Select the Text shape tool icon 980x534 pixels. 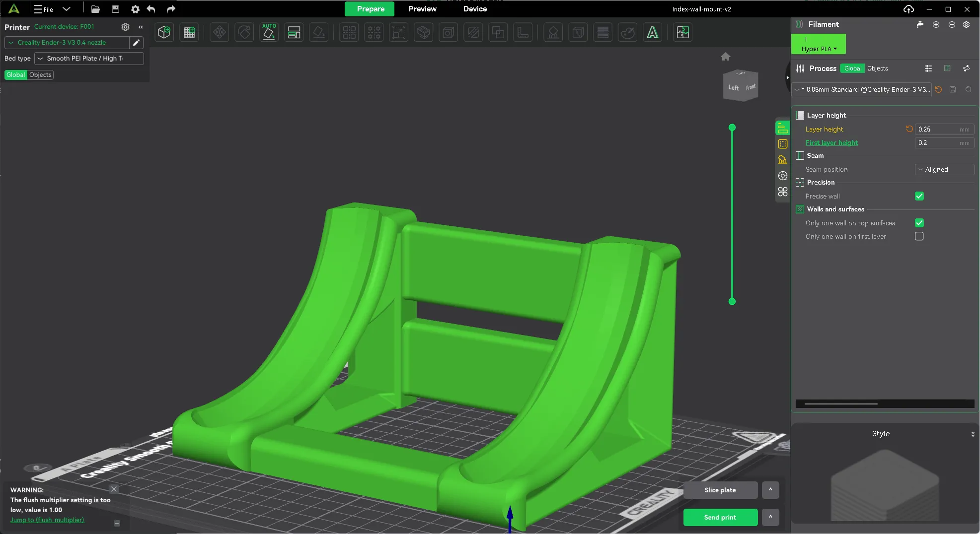pyautogui.click(x=653, y=33)
